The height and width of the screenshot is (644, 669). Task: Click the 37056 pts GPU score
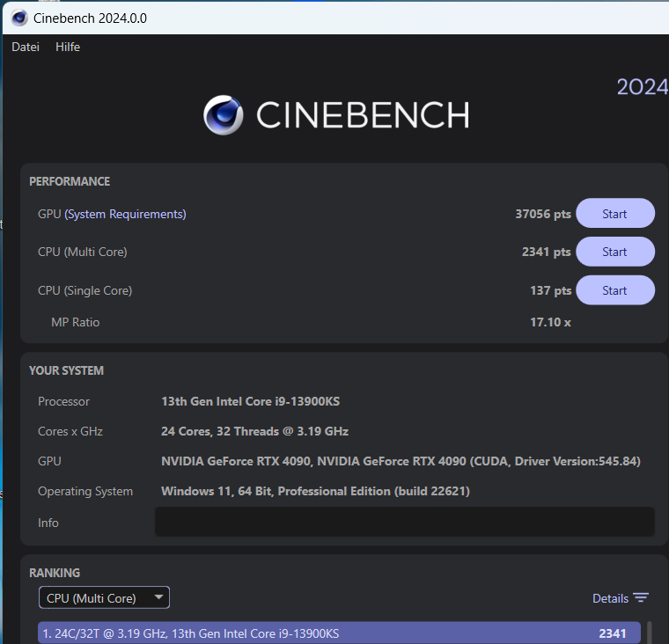coord(543,214)
